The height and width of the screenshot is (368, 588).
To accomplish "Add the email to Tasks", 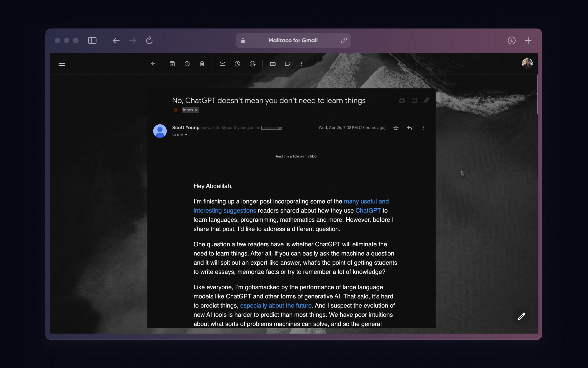I will pyautogui.click(x=253, y=64).
